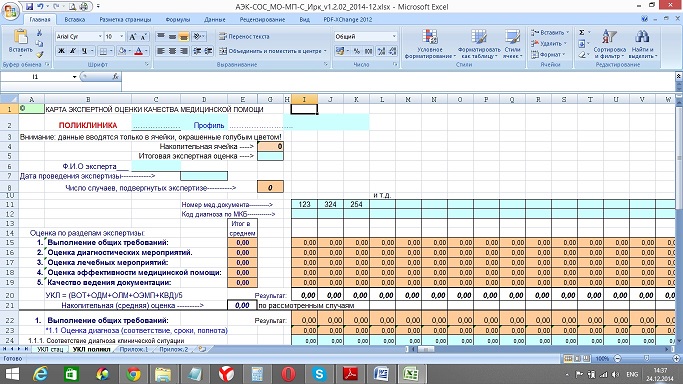This screenshot has height=384, width=683.
Task: Open the УКЛ стац sheet tab
Action: click(50, 349)
